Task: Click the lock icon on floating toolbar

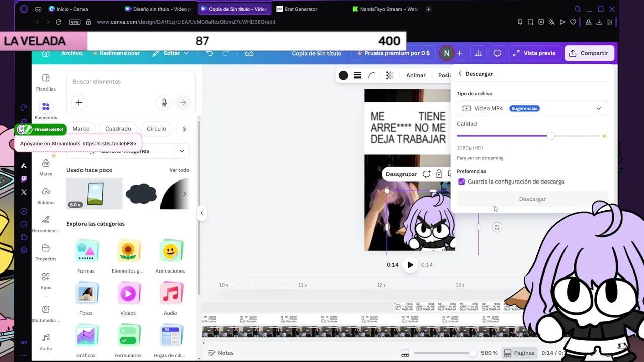Action: click(x=439, y=174)
